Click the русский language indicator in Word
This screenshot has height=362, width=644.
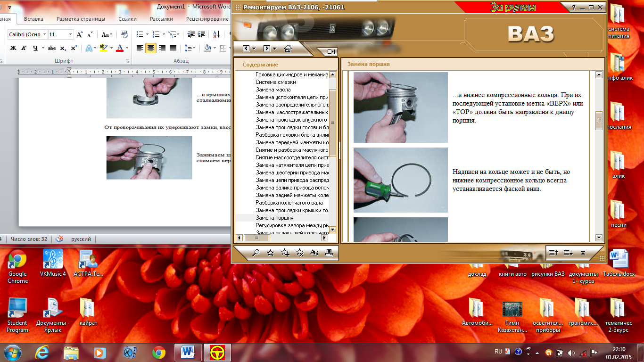81,239
